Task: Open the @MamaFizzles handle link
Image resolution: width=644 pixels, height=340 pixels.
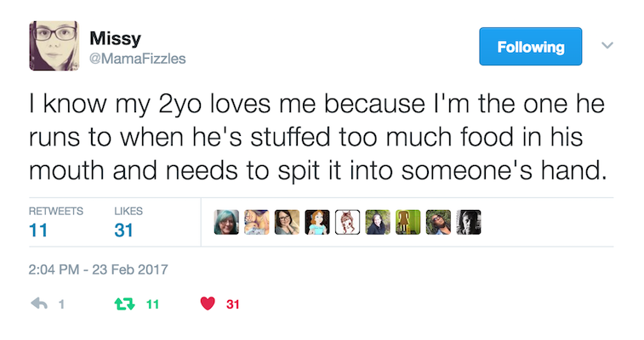Action: coord(138,59)
